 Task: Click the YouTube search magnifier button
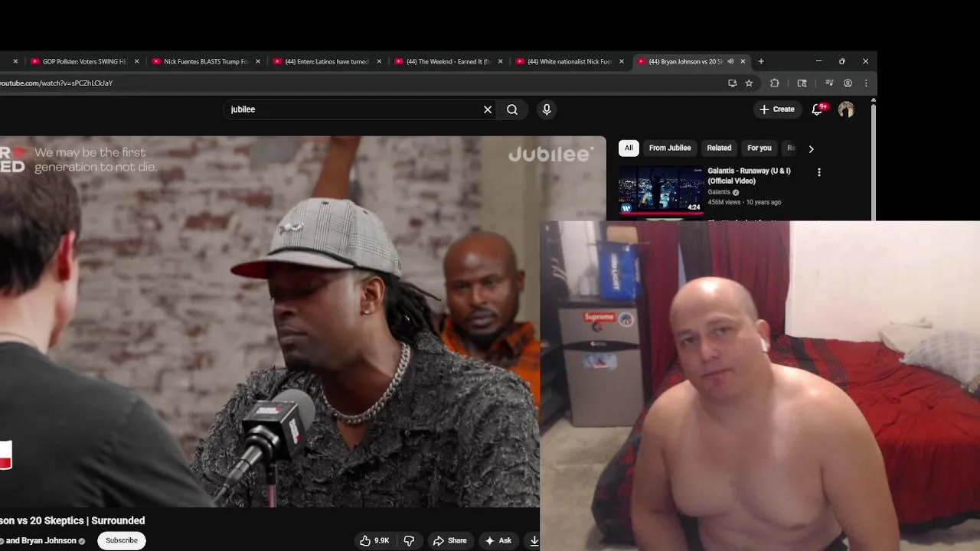coord(512,109)
